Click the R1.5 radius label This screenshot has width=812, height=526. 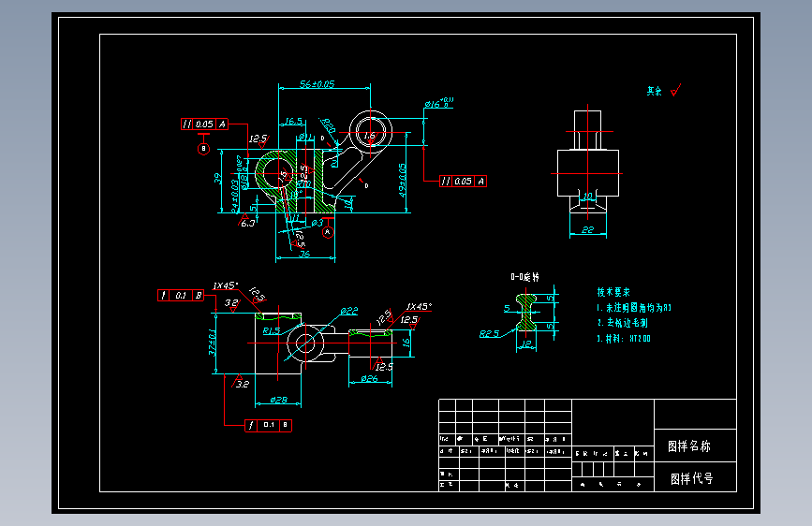(x=272, y=330)
